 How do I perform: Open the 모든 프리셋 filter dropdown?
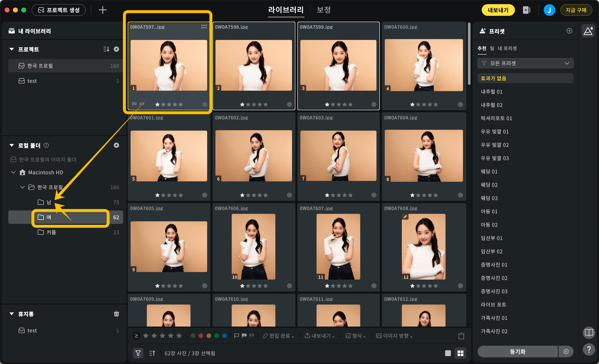tap(525, 63)
